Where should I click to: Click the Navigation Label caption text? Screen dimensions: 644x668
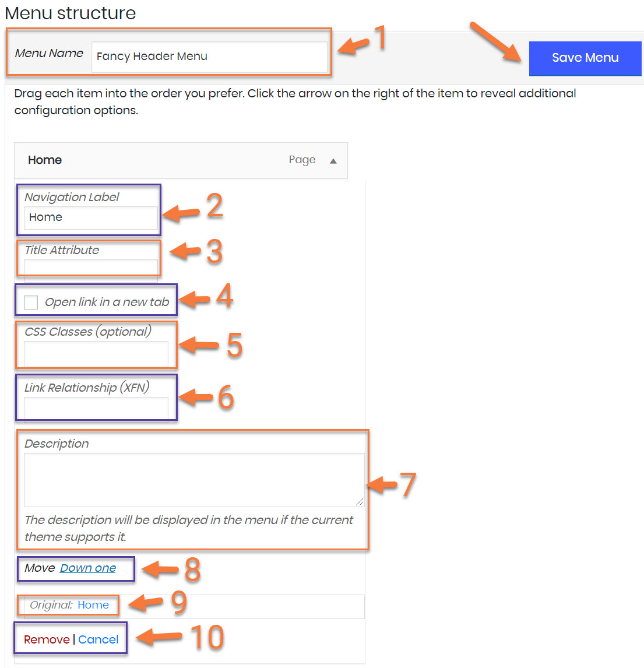(72, 197)
